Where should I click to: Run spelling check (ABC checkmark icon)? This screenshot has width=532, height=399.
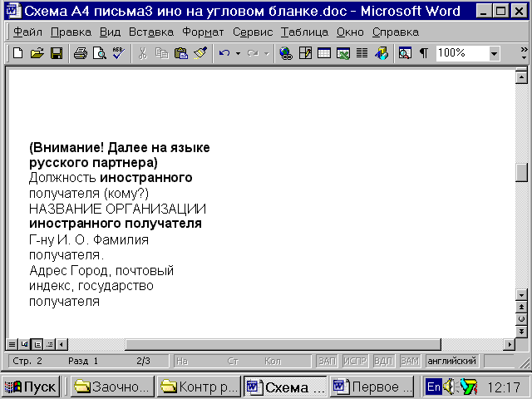click(x=118, y=53)
